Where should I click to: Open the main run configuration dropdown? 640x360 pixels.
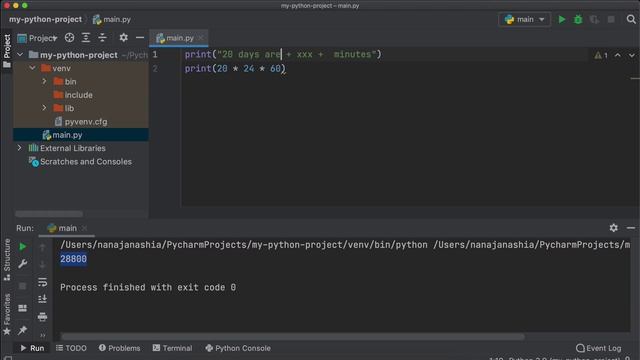pyautogui.click(x=524, y=19)
